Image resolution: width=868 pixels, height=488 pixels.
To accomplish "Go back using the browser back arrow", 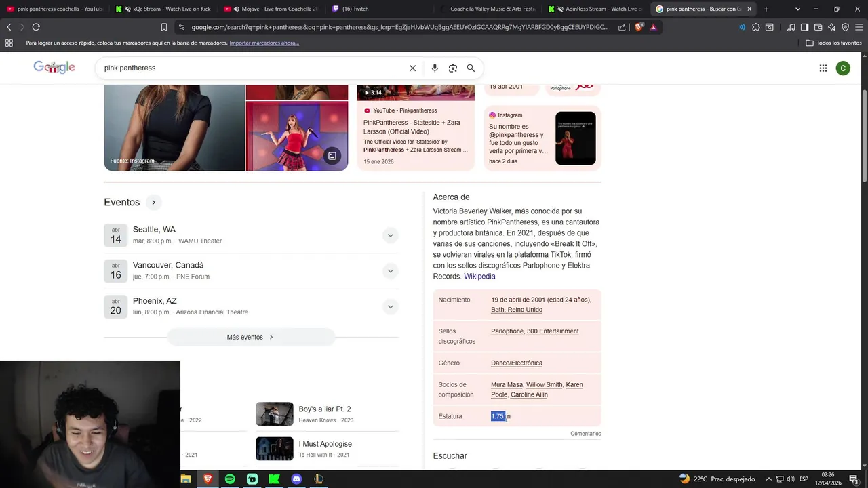I will pyautogui.click(x=9, y=27).
